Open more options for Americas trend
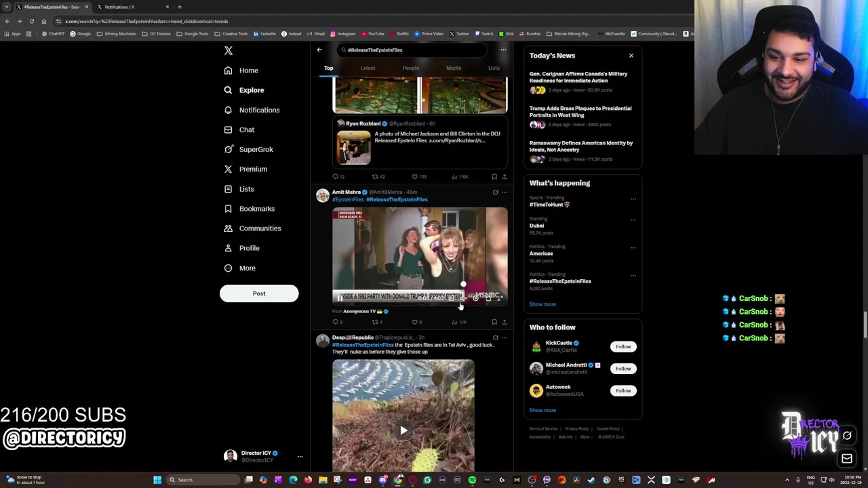The width and height of the screenshot is (868, 488). coord(633,247)
